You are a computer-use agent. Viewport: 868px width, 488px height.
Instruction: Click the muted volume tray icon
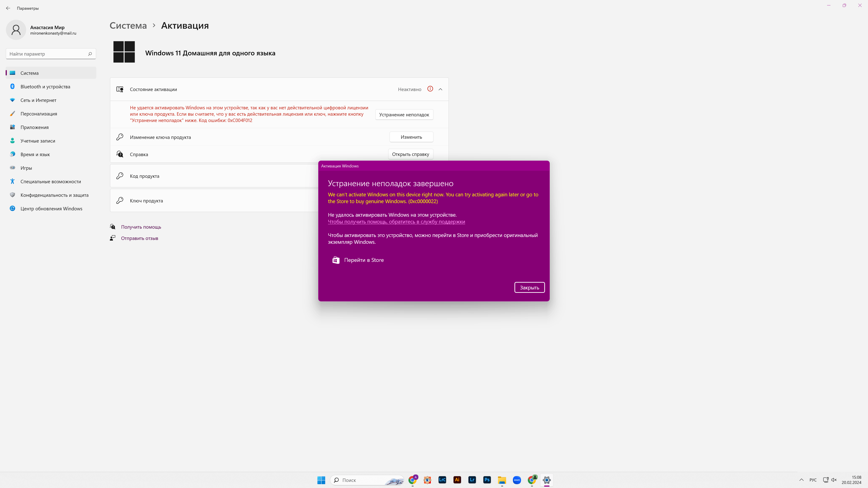[x=834, y=480]
